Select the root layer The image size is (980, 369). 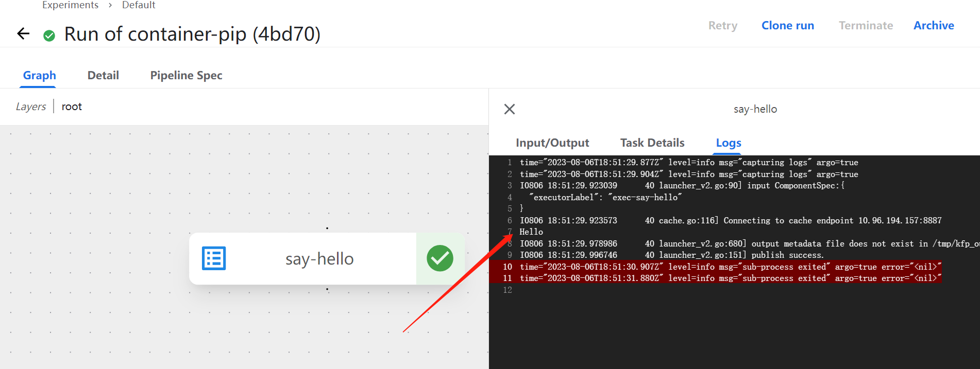[72, 107]
